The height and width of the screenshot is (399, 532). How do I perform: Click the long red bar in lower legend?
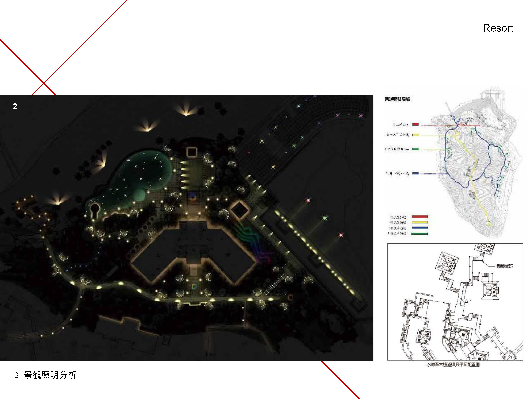click(420, 217)
